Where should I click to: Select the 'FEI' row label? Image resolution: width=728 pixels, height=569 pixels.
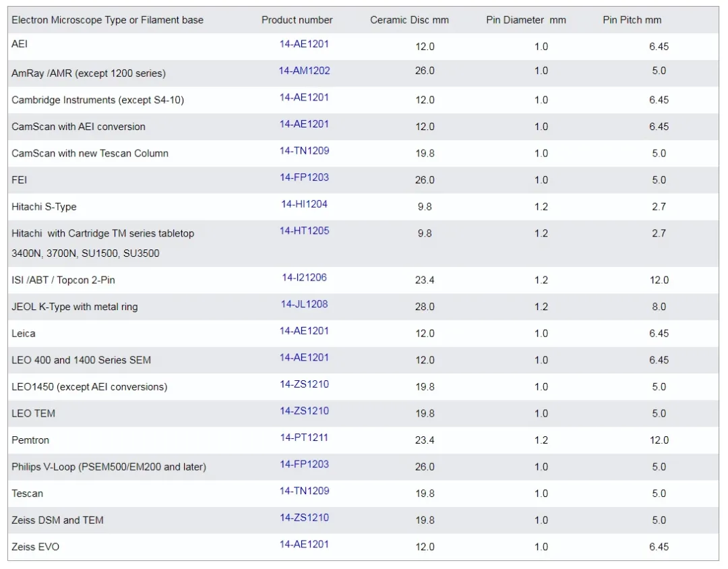pos(19,180)
